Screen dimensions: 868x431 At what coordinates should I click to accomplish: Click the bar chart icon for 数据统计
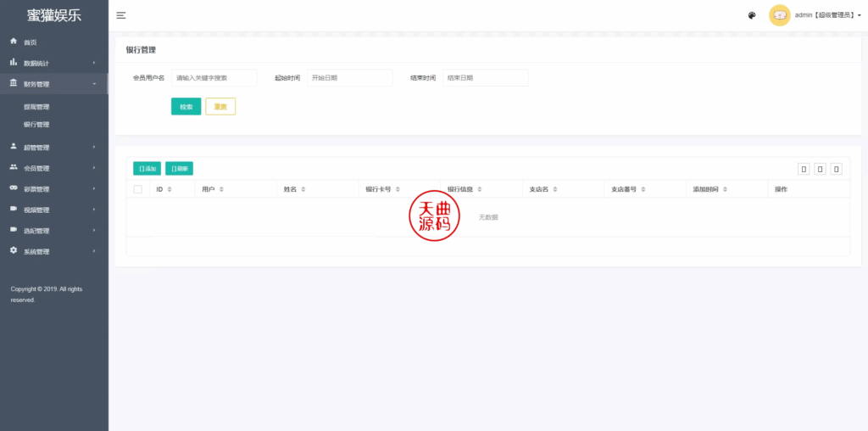click(x=14, y=63)
